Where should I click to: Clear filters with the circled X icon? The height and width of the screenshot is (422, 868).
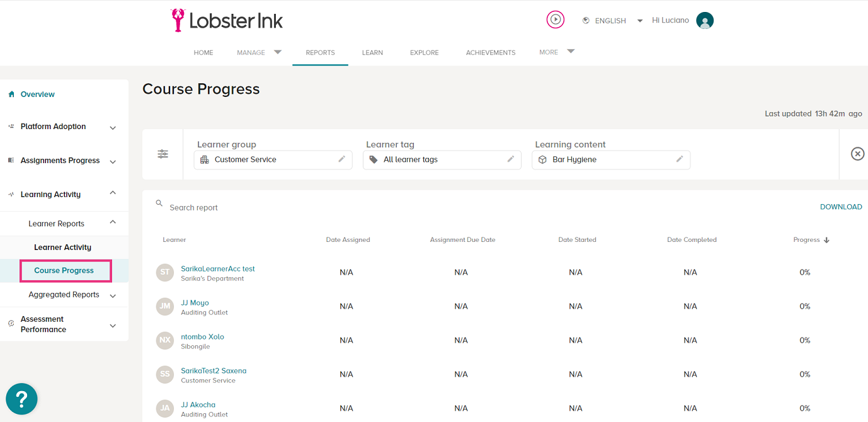point(857,154)
